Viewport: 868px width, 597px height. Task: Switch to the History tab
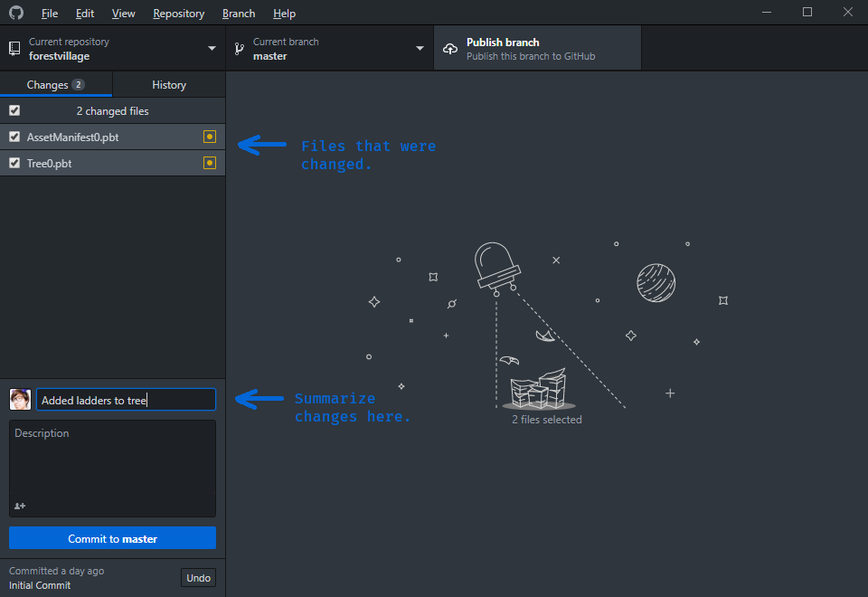coord(168,84)
